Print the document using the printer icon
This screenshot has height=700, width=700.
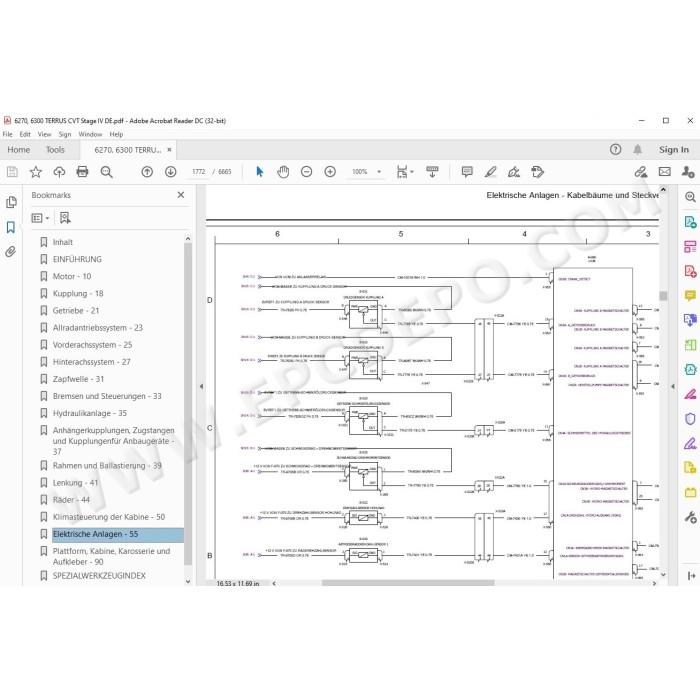coord(82,172)
